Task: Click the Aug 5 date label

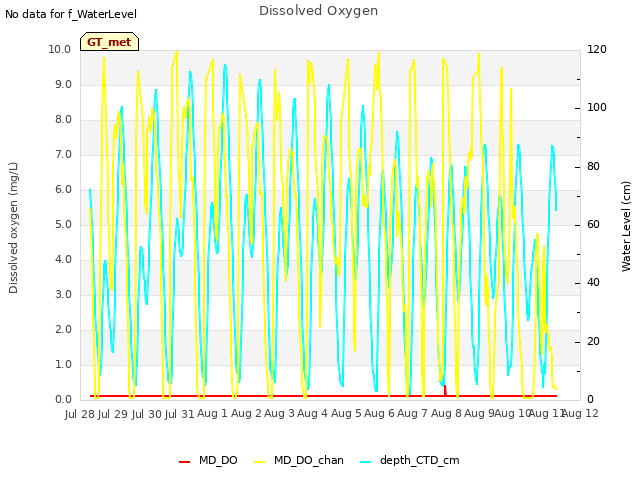Action: (x=346, y=413)
